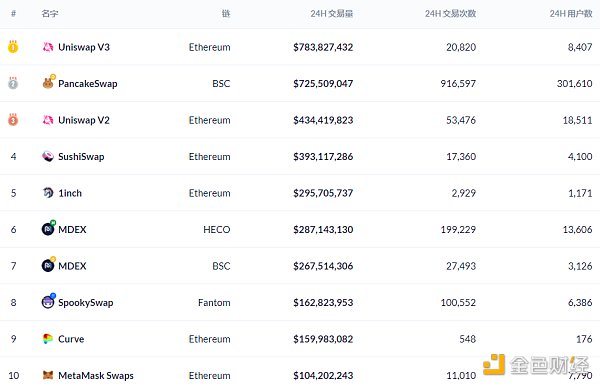Image resolution: width=600 pixels, height=386 pixels.
Task: Click the SpookySwap ghost logo icon
Action: tap(48, 302)
